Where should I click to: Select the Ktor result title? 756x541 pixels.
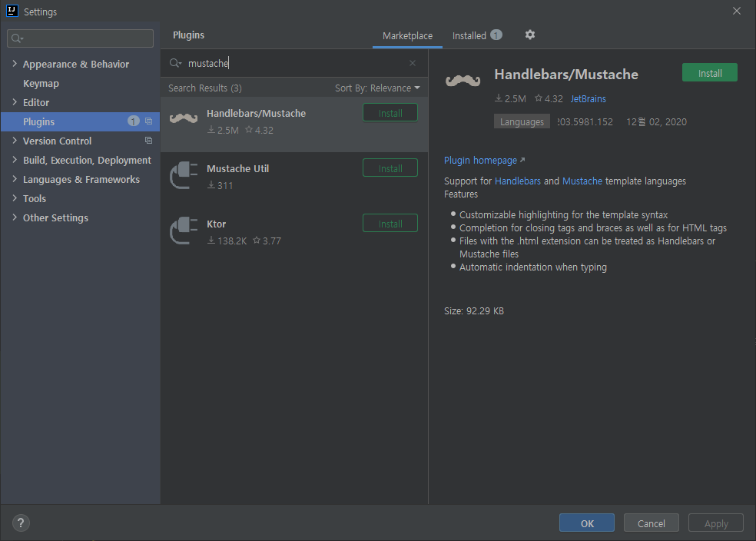[216, 224]
